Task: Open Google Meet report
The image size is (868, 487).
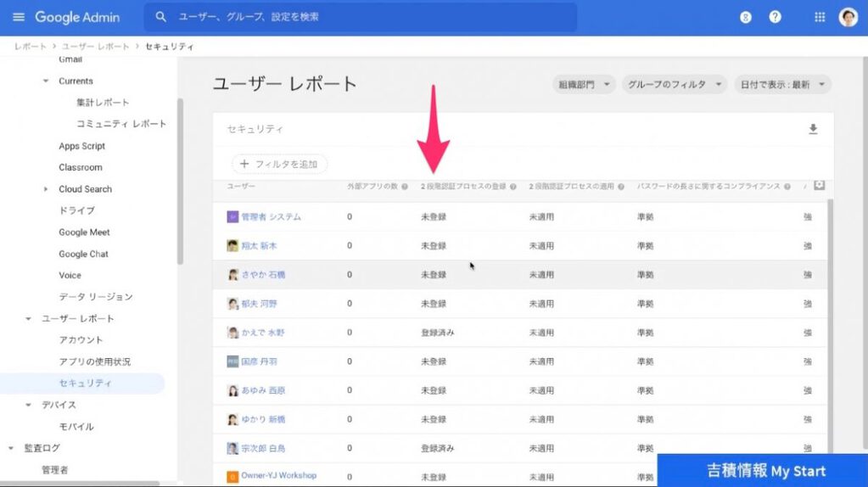Action: pyautogui.click(x=84, y=232)
